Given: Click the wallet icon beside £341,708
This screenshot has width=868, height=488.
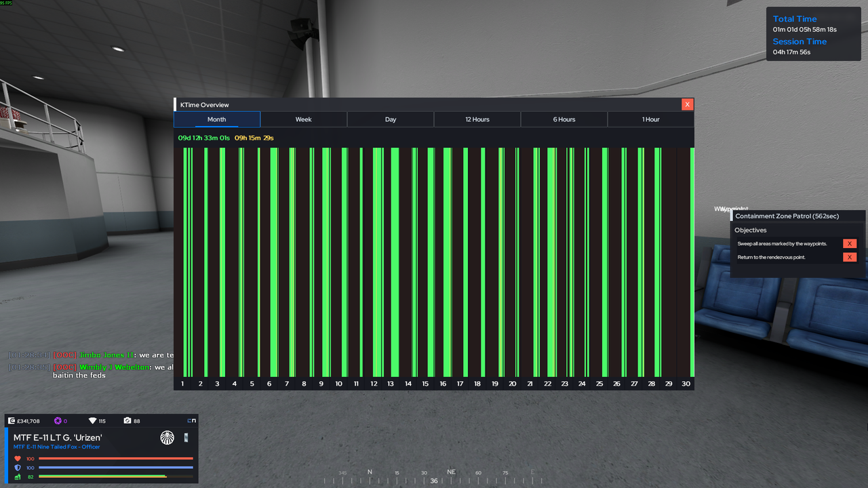Looking at the screenshot, I should click(x=12, y=421).
